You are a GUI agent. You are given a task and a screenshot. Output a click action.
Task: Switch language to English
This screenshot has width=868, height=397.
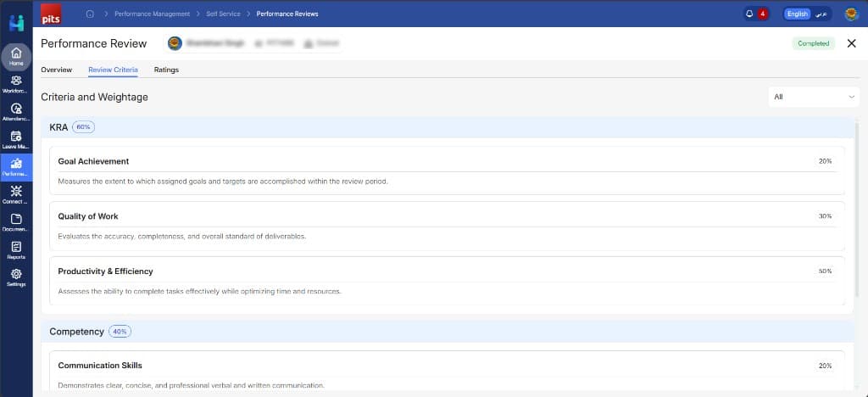[797, 14]
